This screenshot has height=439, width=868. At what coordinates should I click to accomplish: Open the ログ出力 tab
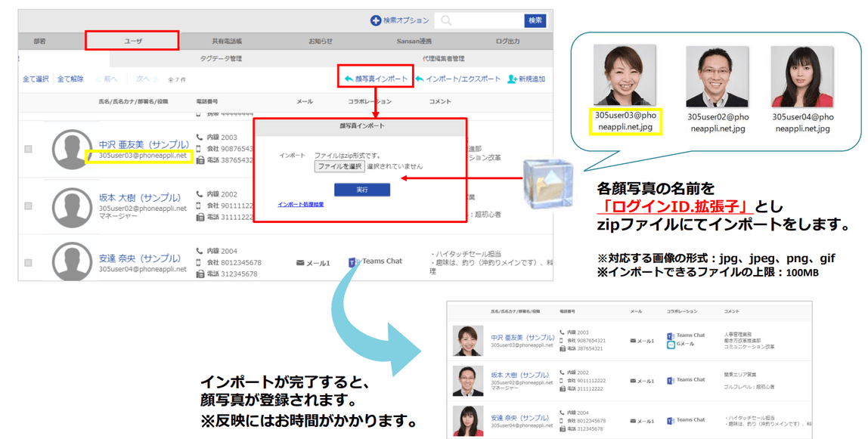tap(507, 41)
